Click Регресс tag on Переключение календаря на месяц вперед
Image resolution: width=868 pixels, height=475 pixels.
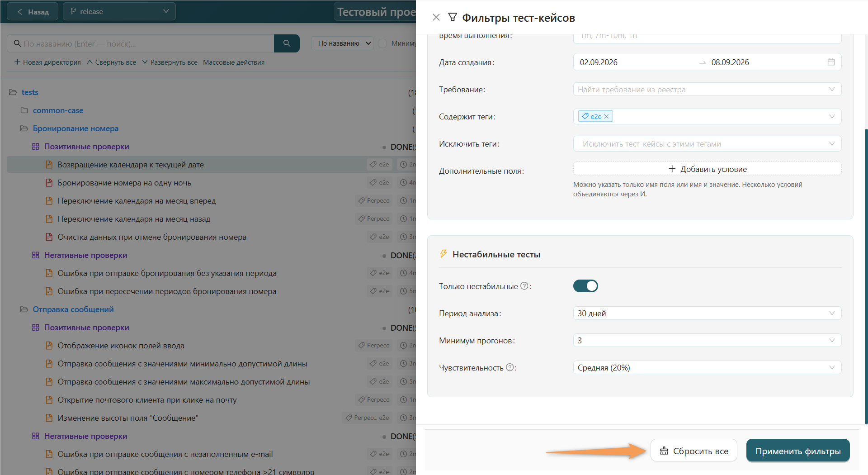pyautogui.click(x=374, y=200)
